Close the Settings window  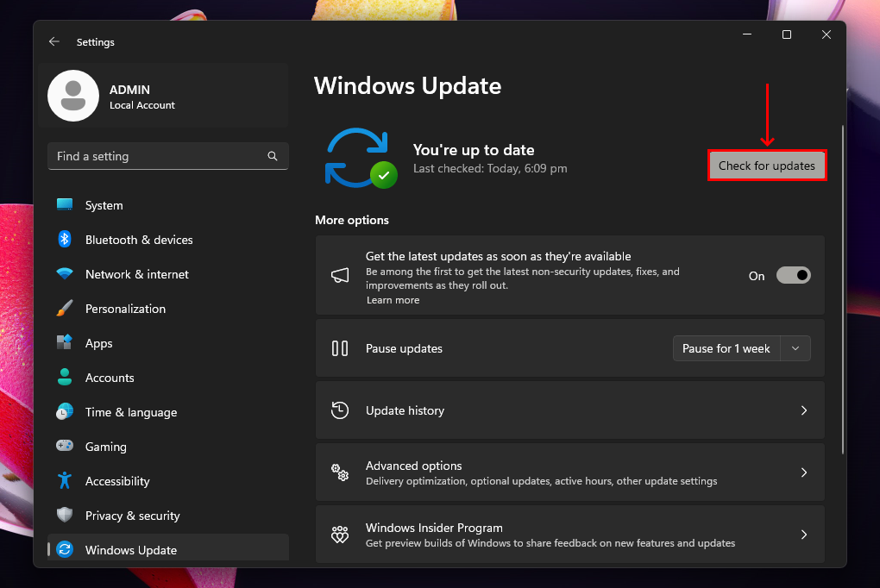coord(827,34)
